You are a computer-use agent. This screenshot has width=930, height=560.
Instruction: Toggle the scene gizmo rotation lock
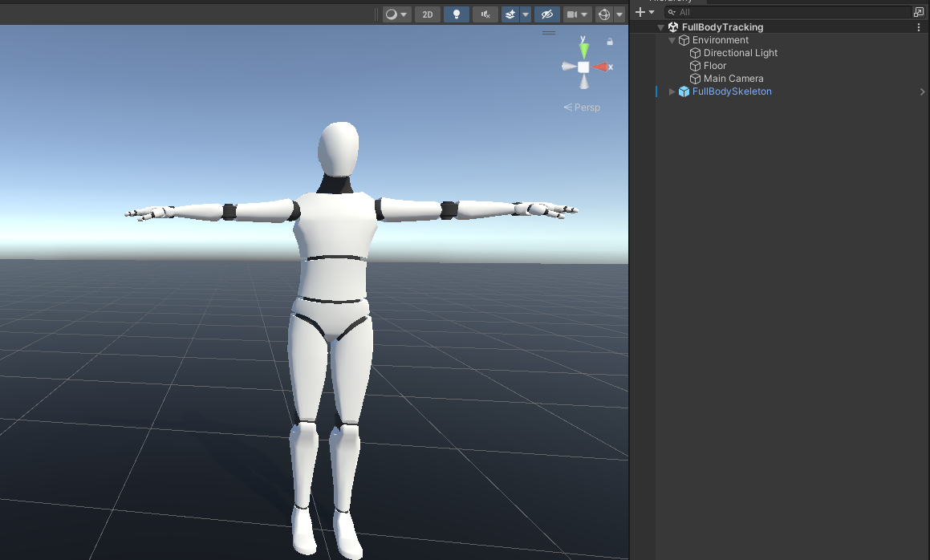coord(610,41)
